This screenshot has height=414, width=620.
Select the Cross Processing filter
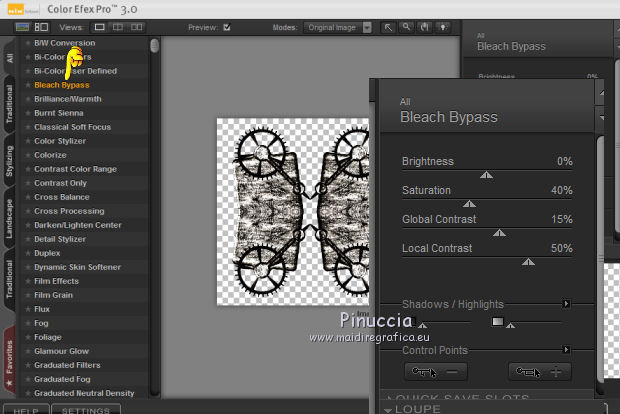pos(69,211)
